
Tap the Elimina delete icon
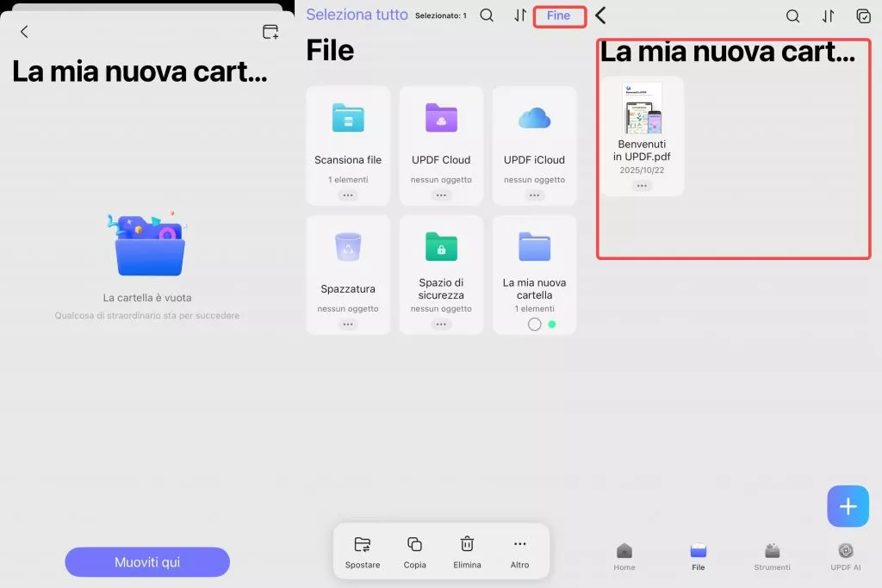[x=467, y=543]
